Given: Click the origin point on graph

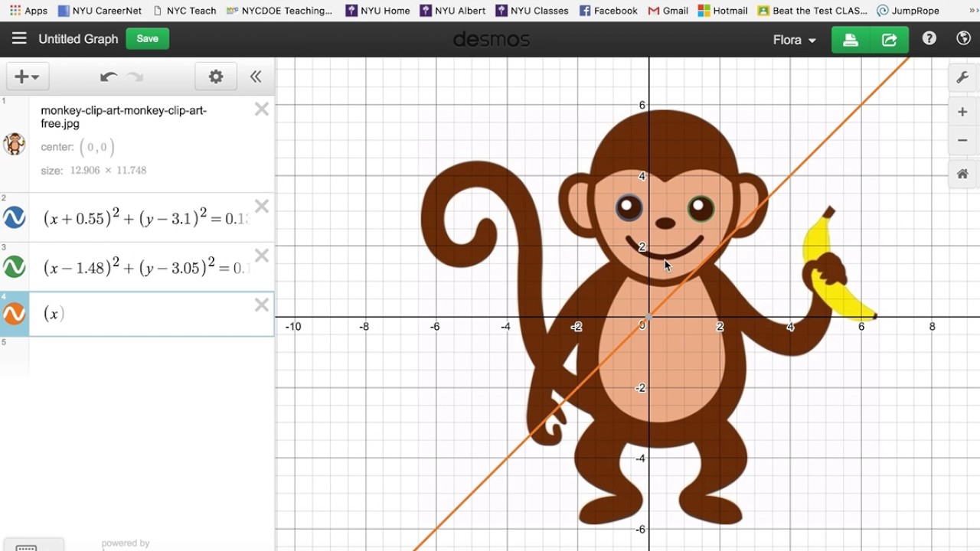Looking at the screenshot, I should pos(649,317).
